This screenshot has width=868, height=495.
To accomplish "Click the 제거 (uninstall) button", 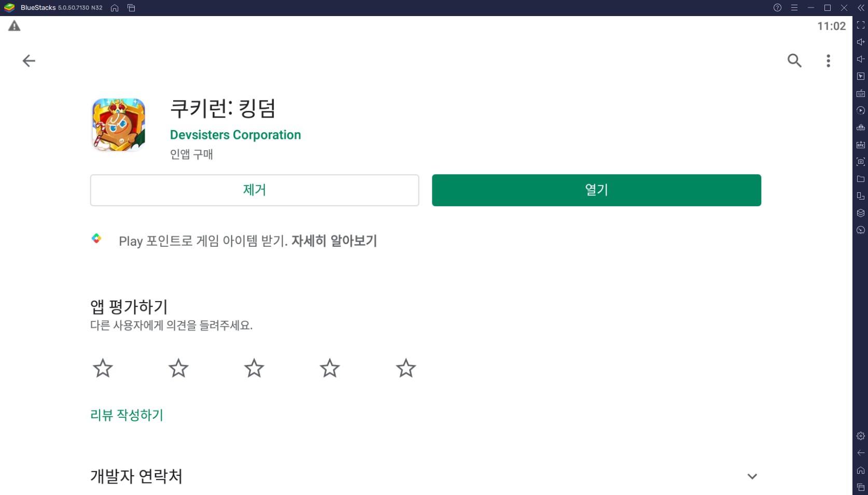I will [x=255, y=190].
